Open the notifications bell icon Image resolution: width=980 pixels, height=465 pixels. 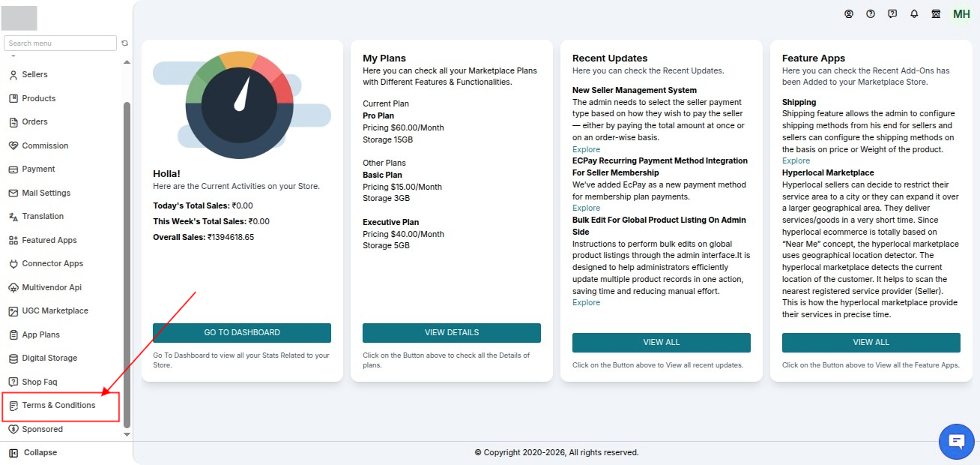pos(914,13)
